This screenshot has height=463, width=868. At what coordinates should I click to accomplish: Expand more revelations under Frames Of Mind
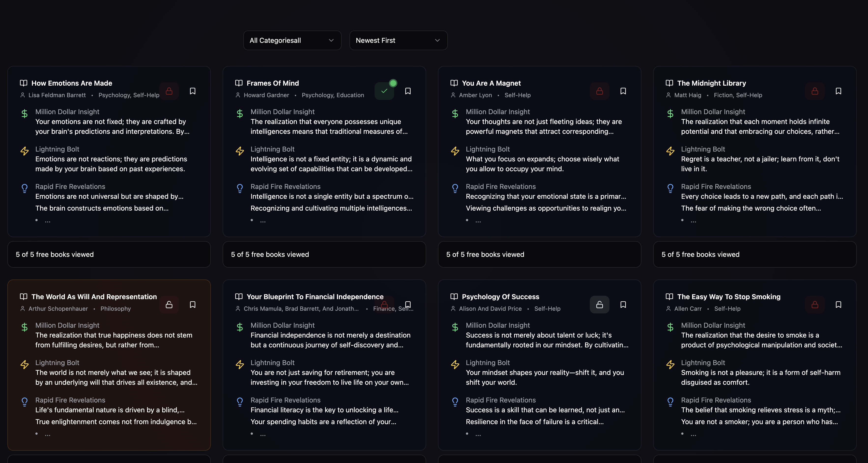click(x=263, y=221)
